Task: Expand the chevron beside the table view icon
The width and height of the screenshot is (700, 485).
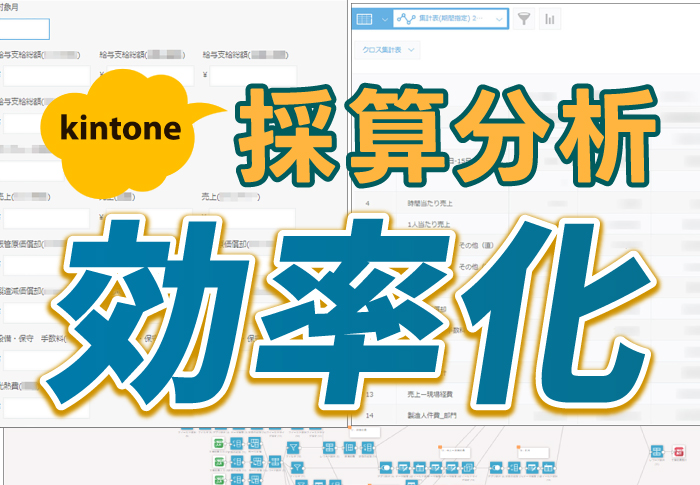Action: click(385, 19)
